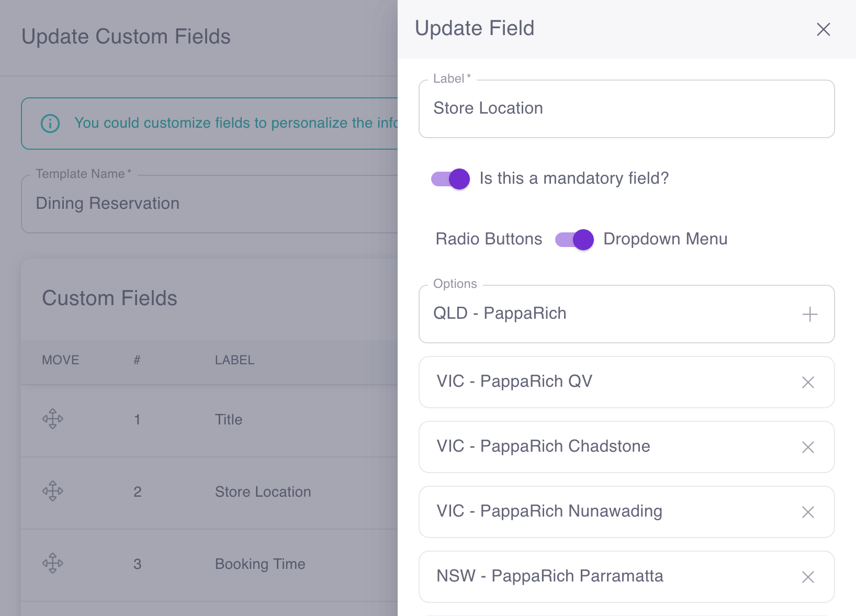This screenshot has width=856, height=616.
Task: Close the Update Field panel
Action: click(824, 30)
